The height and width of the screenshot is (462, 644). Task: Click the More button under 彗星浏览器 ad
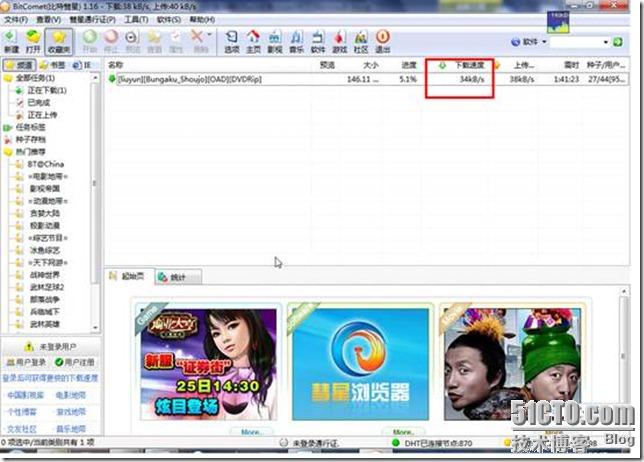coord(403,432)
